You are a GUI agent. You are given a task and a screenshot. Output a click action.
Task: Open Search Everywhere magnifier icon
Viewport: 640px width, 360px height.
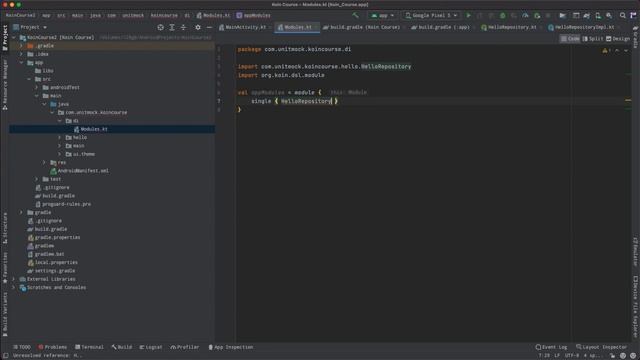point(622,16)
